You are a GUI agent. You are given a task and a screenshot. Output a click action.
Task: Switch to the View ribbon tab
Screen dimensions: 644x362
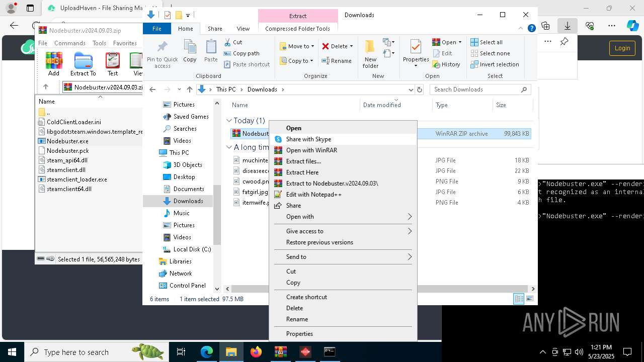pyautogui.click(x=243, y=29)
